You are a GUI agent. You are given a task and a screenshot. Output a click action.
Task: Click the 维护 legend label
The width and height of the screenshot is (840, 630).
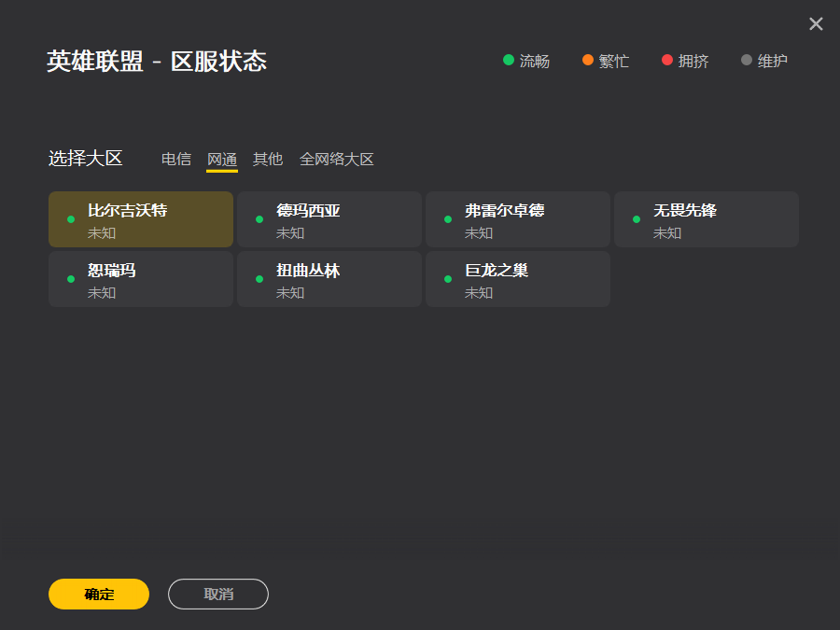click(x=773, y=61)
